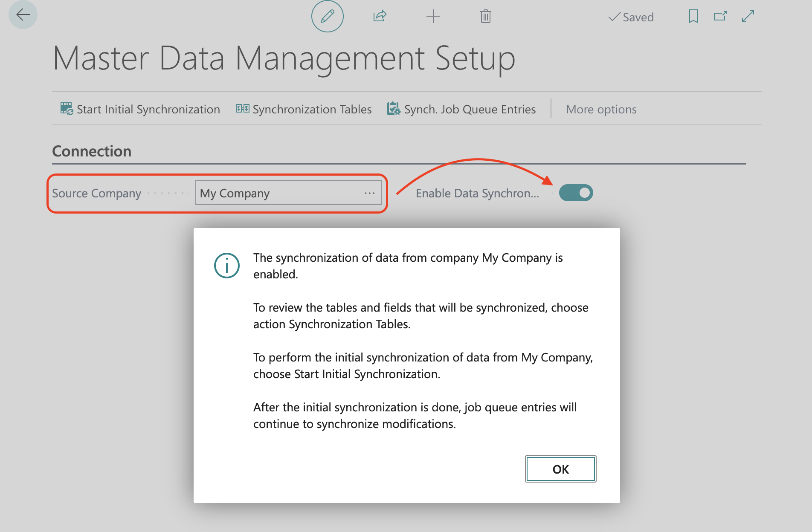Open Synchronization Tables
The image size is (812, 532).
(x=312, y=109)
